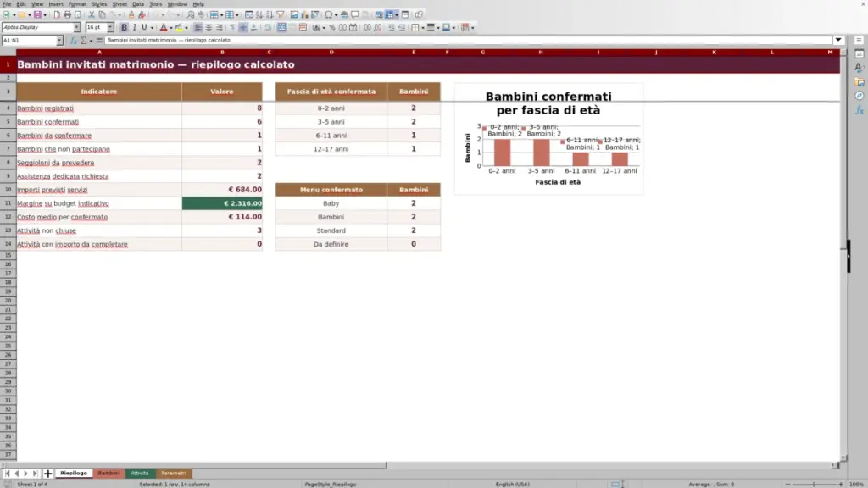Open the Sheet menu
This screenshot has height=488, width=868.
120,4
